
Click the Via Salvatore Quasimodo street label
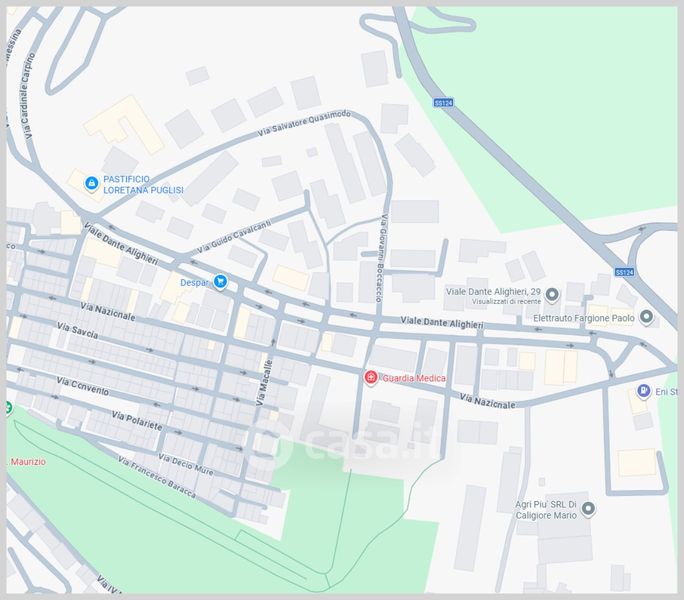[x=304, y=123]
